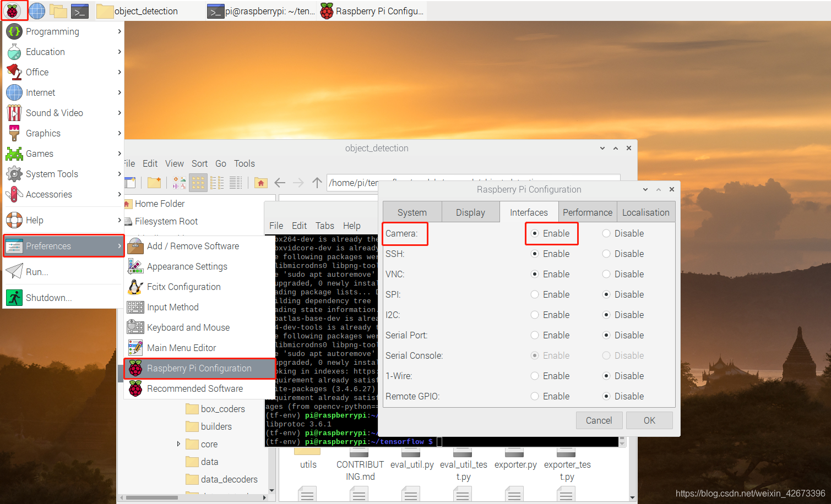Expand the Games submenu
Viewport: 831px width, 504px height.
pos(63,154)
